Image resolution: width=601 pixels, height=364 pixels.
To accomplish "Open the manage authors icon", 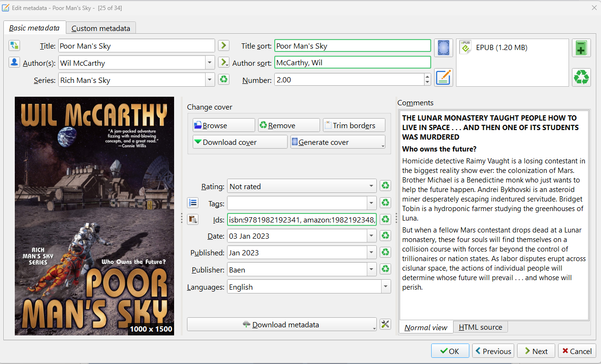I will pyautogui.click(x=14, y=62).
